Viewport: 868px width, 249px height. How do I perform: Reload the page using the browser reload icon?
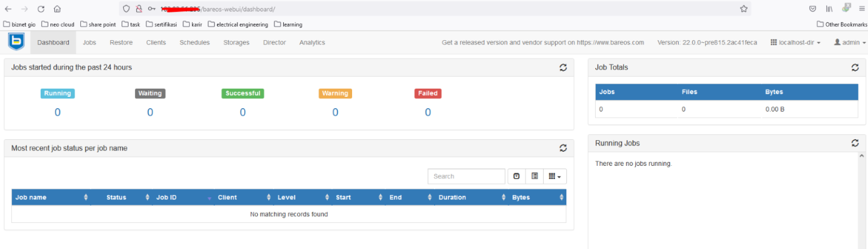(x=41, y=9)
